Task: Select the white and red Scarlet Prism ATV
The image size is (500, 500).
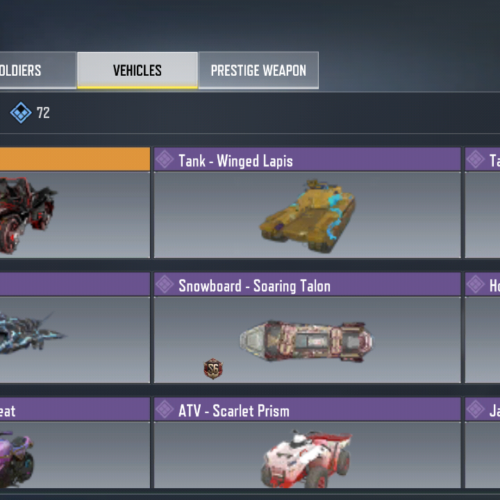Action: [307, 459]
